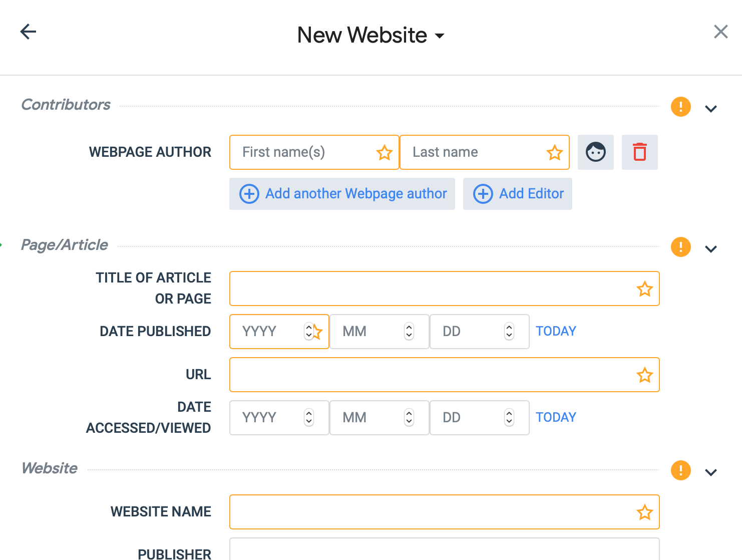The height and width of the screenshot is (560, 742).
Task: Set Date Accessed/Viewed to TODAY
Action: (x=556, y=417)
